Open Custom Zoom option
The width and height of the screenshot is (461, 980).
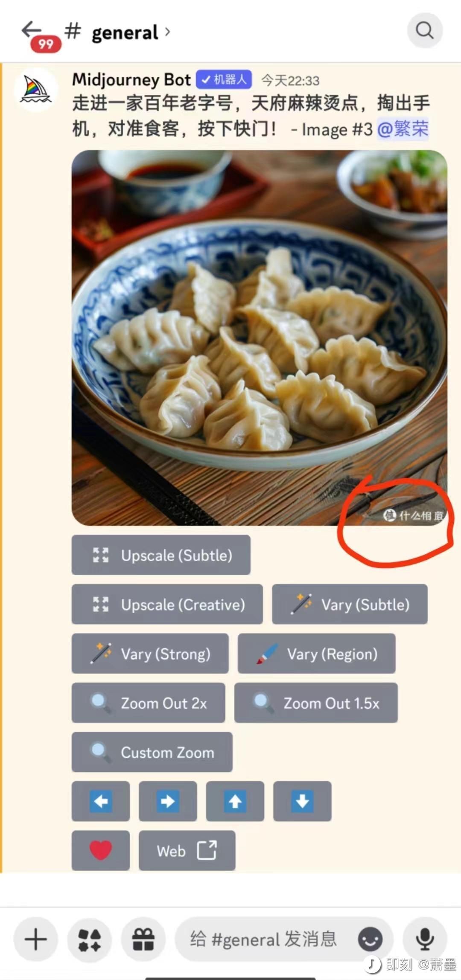pos(152,752)
